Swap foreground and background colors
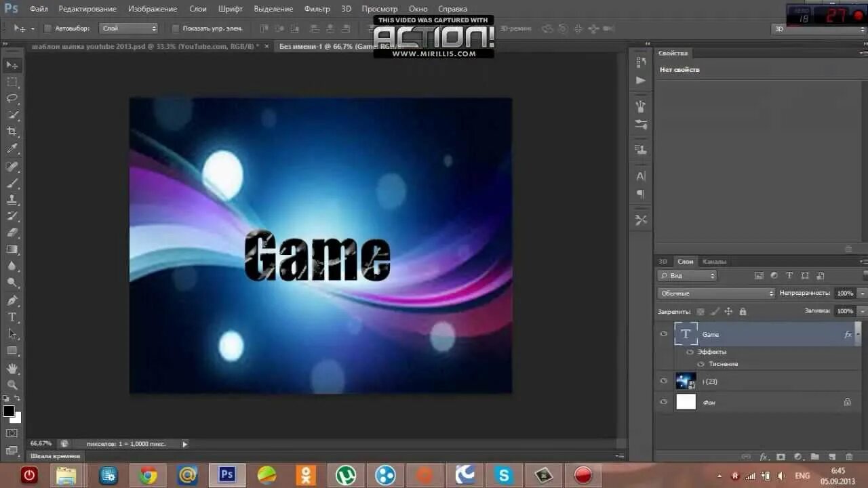This screenshot has height=488, width=868. pyautogui.click(x=18, y=399)
